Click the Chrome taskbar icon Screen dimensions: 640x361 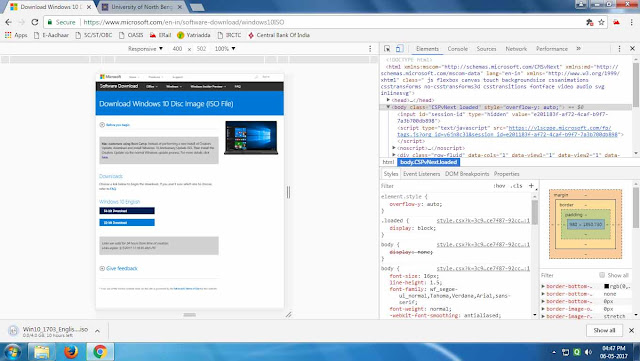[x=100, y=351]
